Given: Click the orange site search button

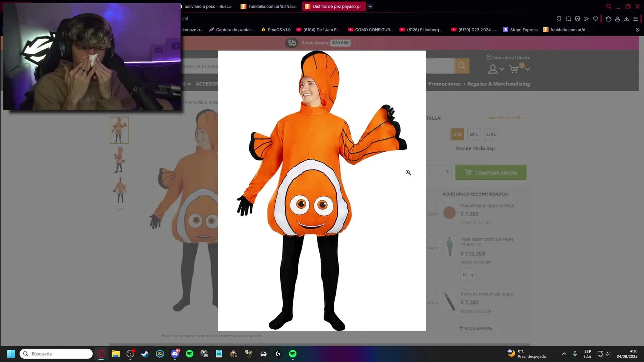Looking at the screenshot, I should point(462,66).
